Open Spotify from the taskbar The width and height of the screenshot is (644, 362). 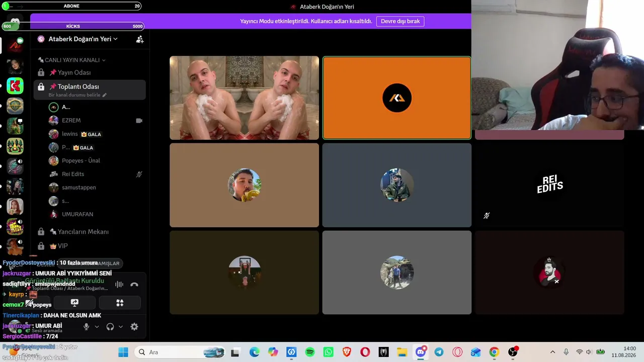click(310, 352)
